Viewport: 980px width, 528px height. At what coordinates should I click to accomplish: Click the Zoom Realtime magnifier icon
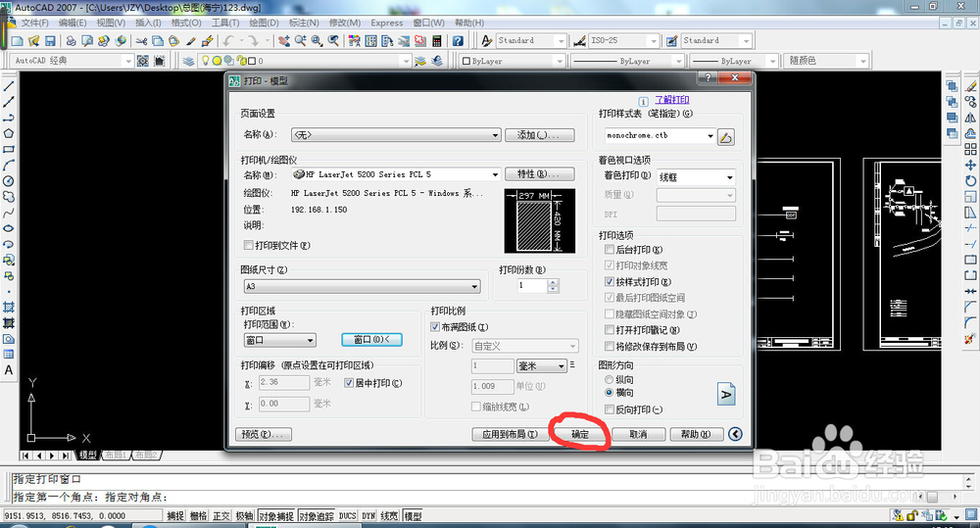[301, 41]
